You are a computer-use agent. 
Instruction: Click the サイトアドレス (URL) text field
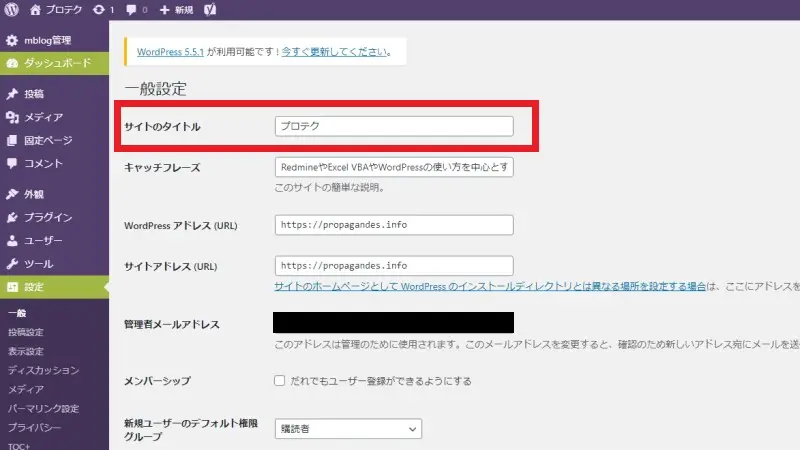tap(393, 266)
